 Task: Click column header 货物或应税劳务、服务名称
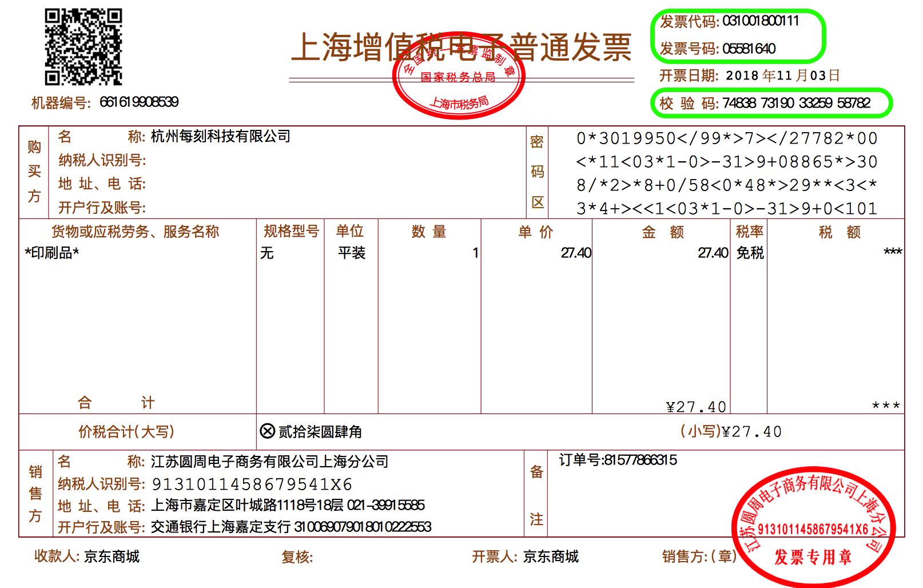click(x=136, y=232)
